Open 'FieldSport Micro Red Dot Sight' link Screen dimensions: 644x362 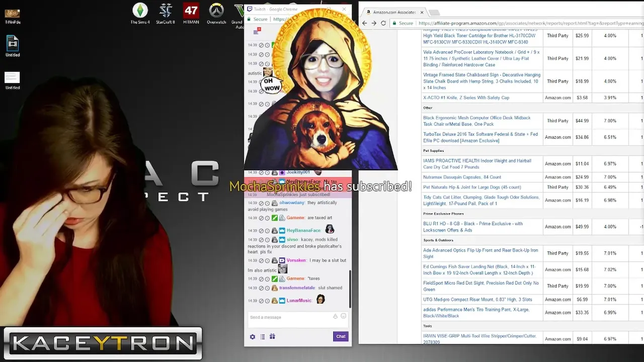[x=481, y=286]
